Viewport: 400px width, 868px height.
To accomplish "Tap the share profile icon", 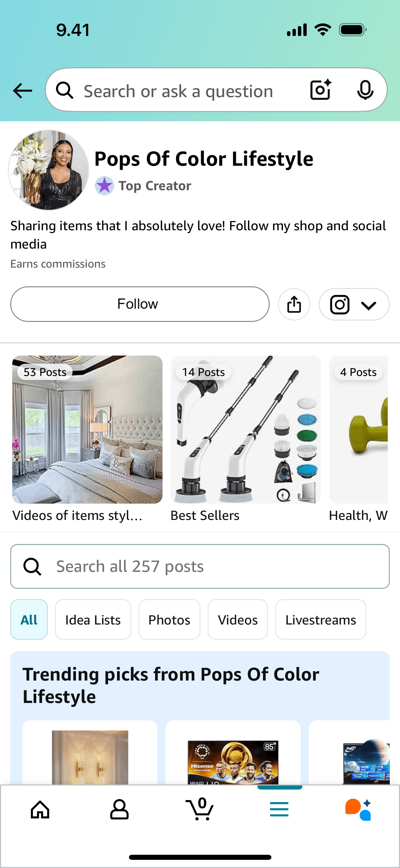I will (294, 304).
